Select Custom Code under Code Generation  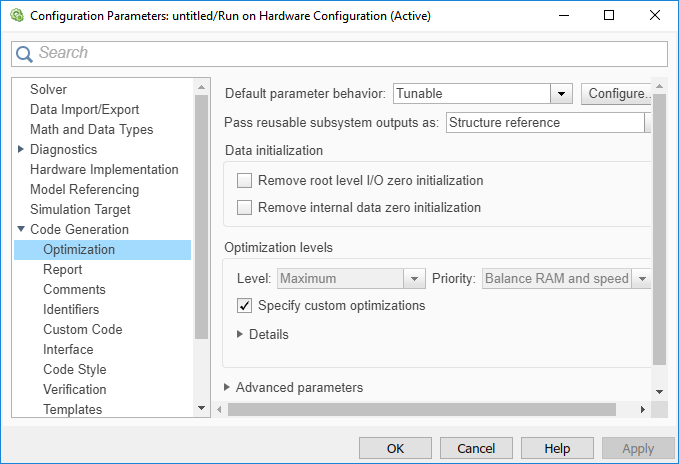[x=82, y=329]
